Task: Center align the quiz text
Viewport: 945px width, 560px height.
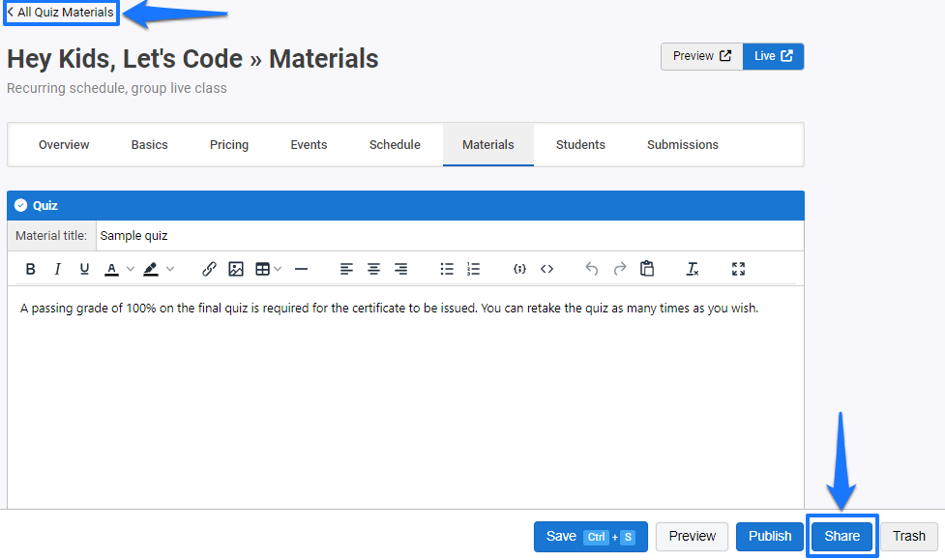Action: [373, 268]
